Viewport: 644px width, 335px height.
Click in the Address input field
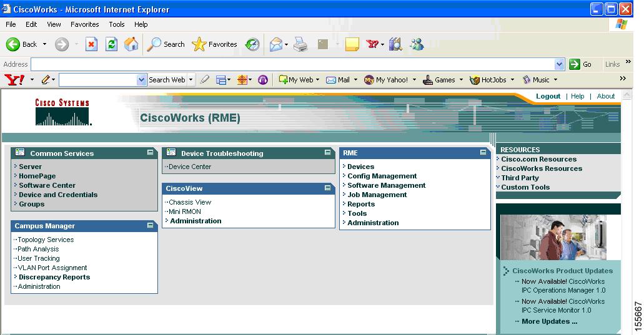click(x=292, y=64)
